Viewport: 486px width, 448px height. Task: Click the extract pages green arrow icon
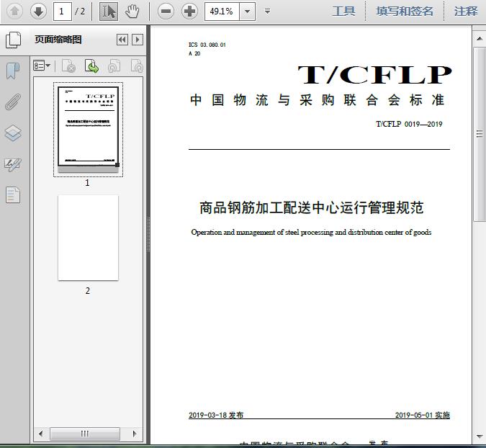pos(91,66)
